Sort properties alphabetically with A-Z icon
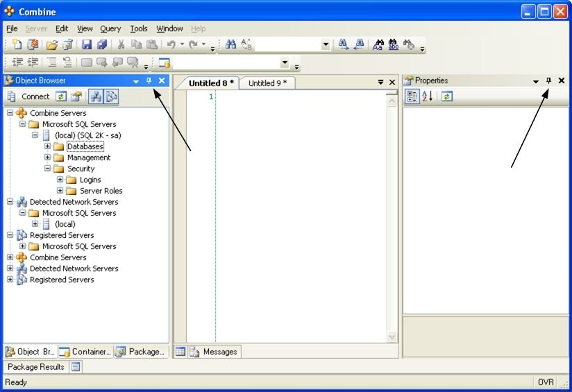 click(428, 96)
